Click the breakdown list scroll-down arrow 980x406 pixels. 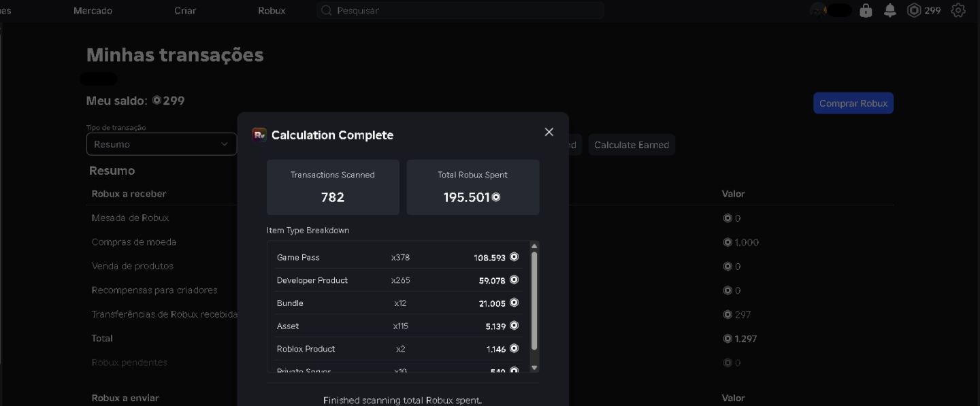(x=534, y=367)
